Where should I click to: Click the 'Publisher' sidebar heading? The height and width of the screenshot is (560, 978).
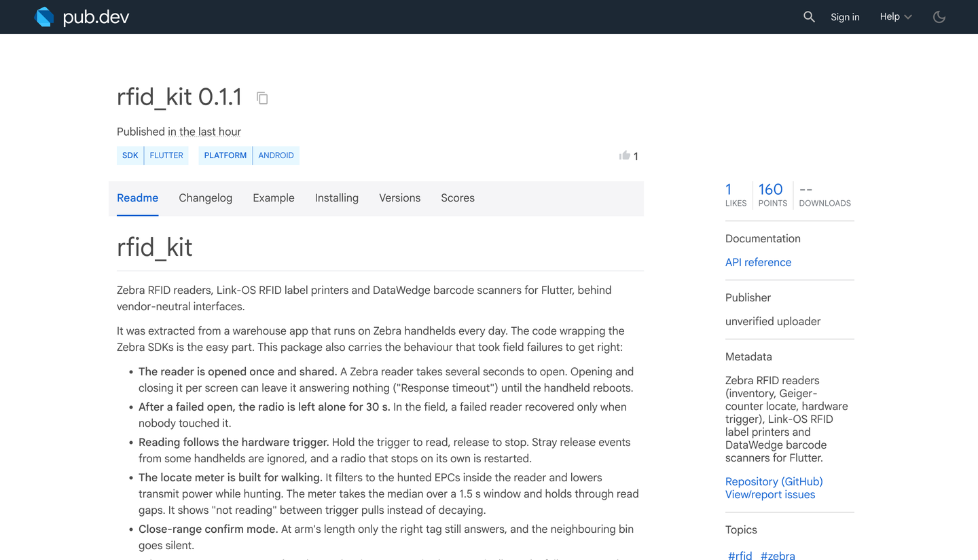coord(748,297)
